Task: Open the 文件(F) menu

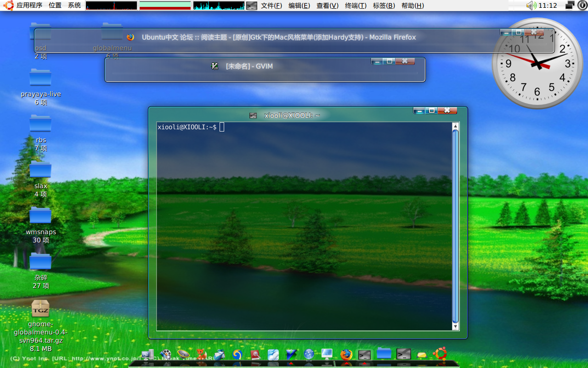Action: pos(271,6)
